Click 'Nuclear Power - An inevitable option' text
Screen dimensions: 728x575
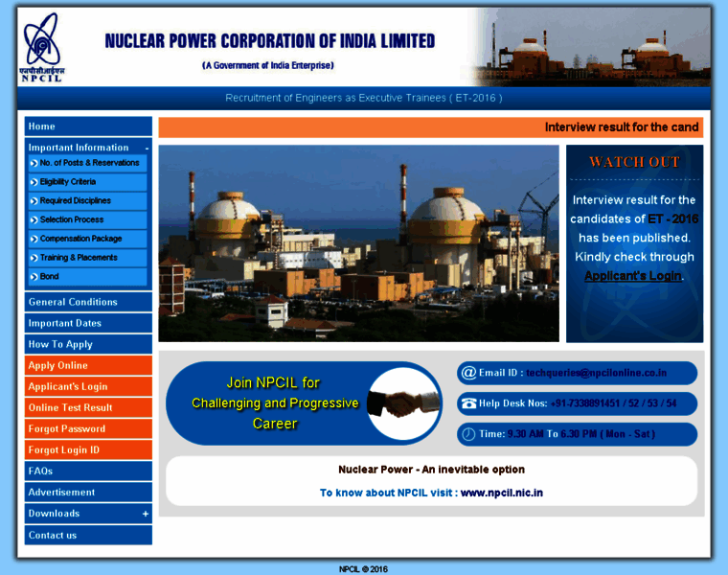point(431,470)
